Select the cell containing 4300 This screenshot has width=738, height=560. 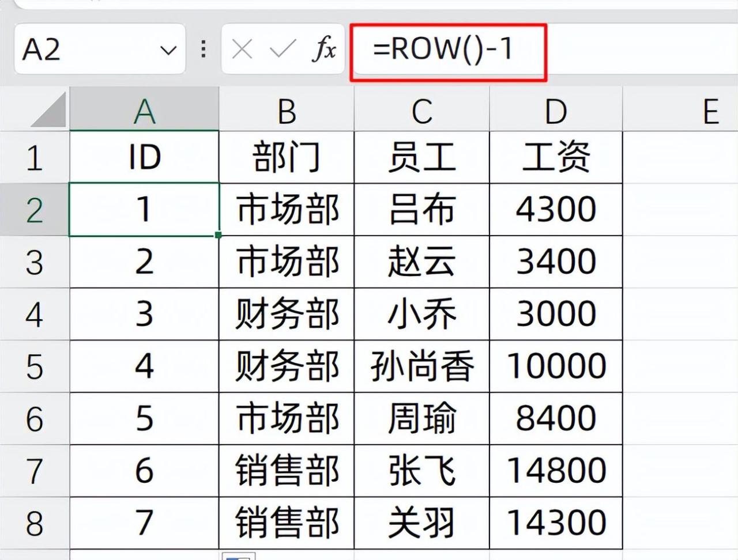point(556,209)
